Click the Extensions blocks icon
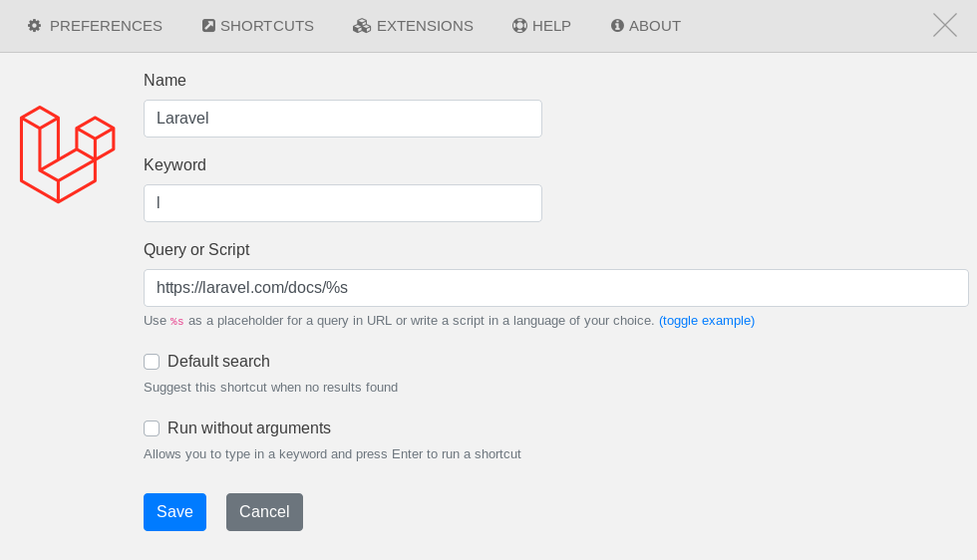This screenshot has width=977, height=560. [x=361, y=26]
